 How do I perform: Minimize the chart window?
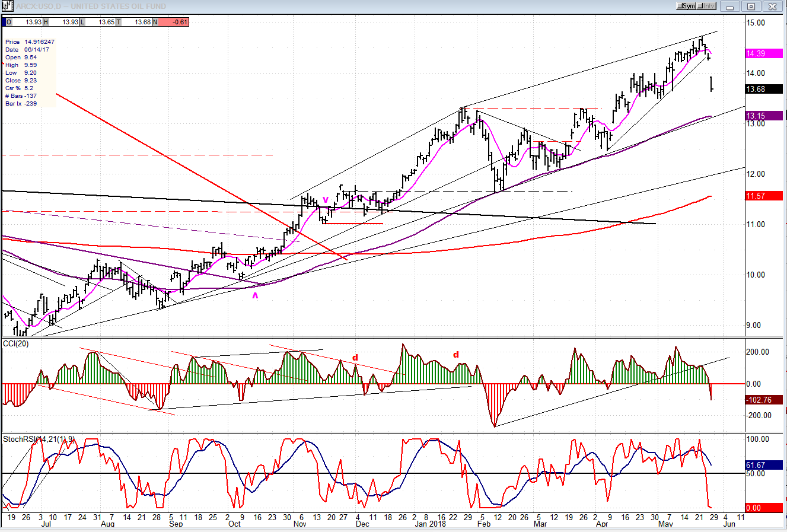tap(731, 7)
